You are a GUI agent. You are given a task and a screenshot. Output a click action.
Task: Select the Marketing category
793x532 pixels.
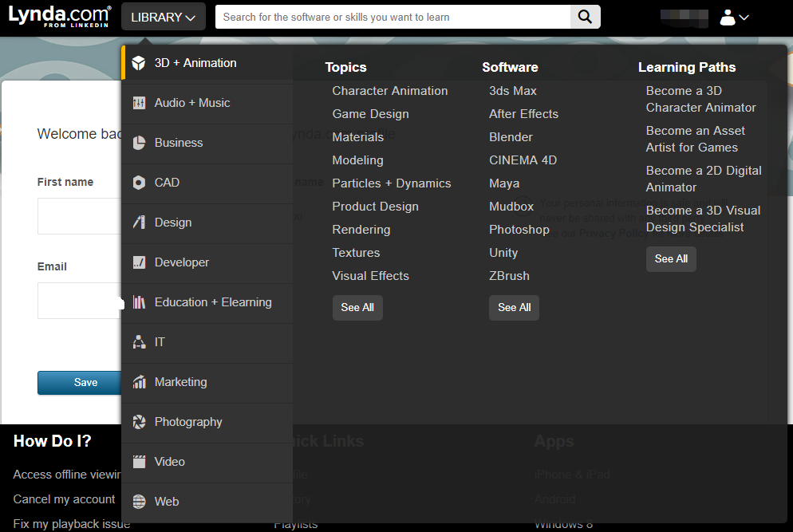[x=207, y=382]
